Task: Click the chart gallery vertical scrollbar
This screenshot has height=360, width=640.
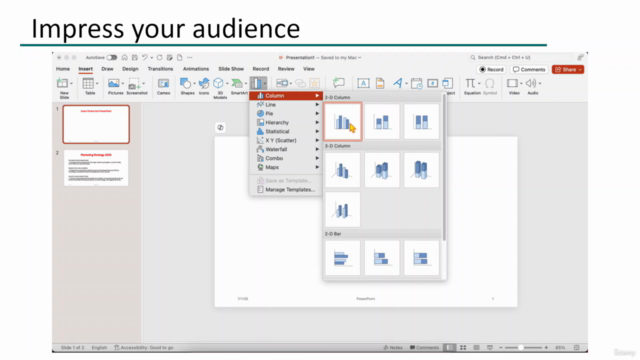Action: (444, 167)
